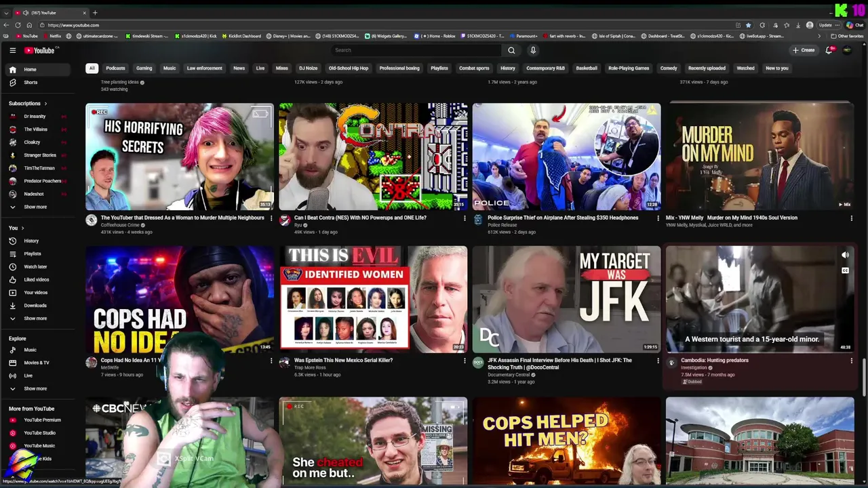Open Music under Explore
The image size is (868, 488).
pyautogui.click(x=39, y=350)
